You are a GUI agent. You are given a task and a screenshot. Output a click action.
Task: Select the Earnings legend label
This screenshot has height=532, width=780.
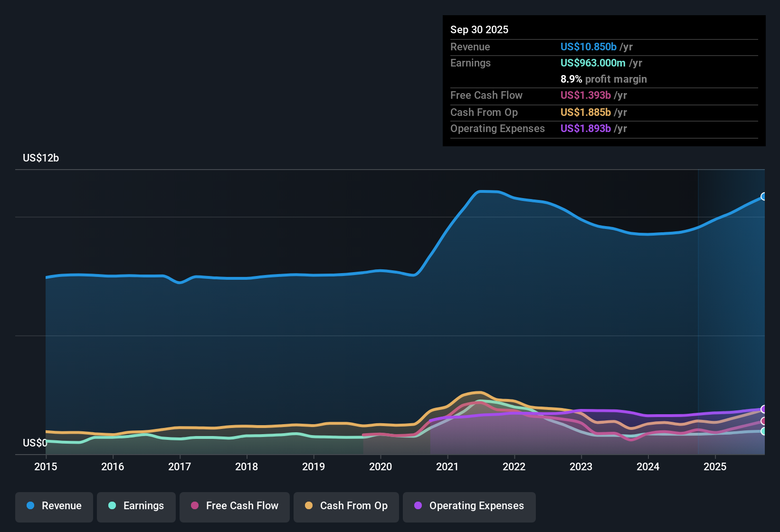(143, 506)
